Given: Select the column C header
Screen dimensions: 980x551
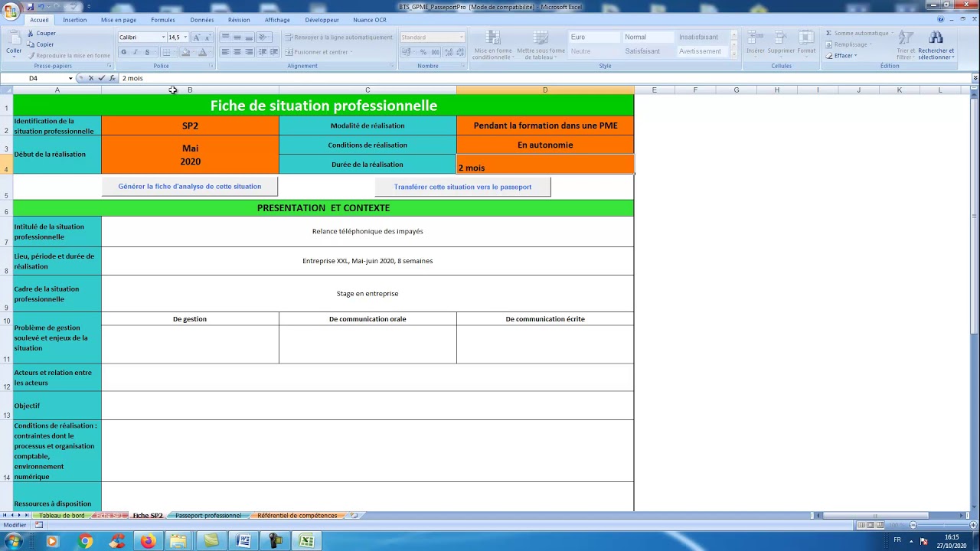Looking at the screenshot, I should click(x=367, y=90).
